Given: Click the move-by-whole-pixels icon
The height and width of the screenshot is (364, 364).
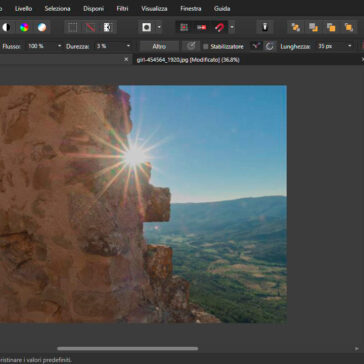Looking at the screenshot, I should tap(201, 27).
